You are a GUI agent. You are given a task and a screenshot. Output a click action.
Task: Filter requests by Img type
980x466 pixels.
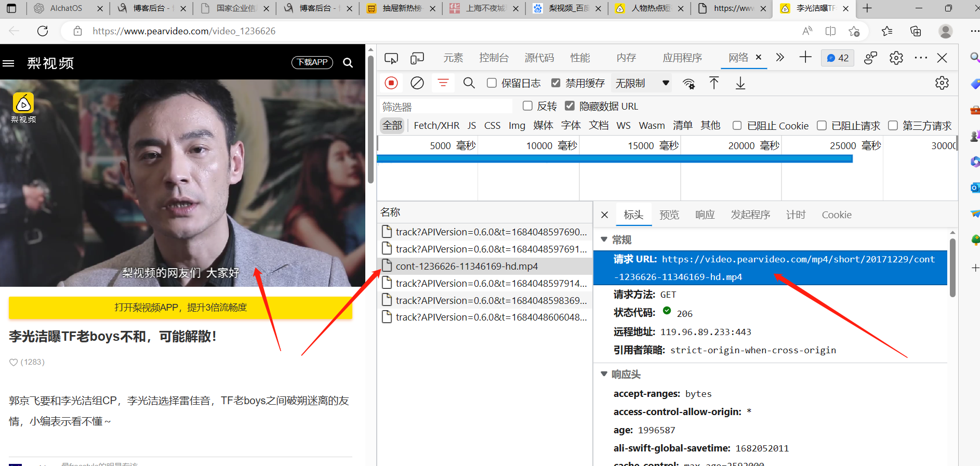point(517,126)
